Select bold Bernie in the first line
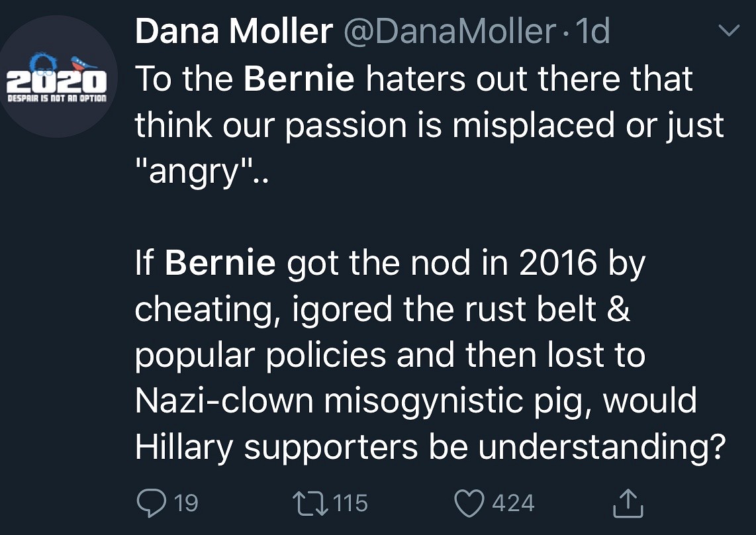The width and height of the screenshot is (756, 535). click(x=299, y=79)
